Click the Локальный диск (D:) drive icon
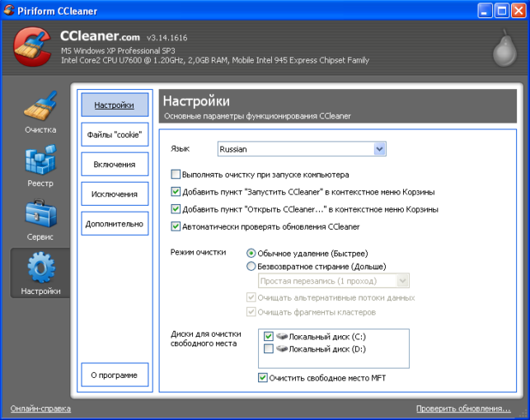 (282, 348)
